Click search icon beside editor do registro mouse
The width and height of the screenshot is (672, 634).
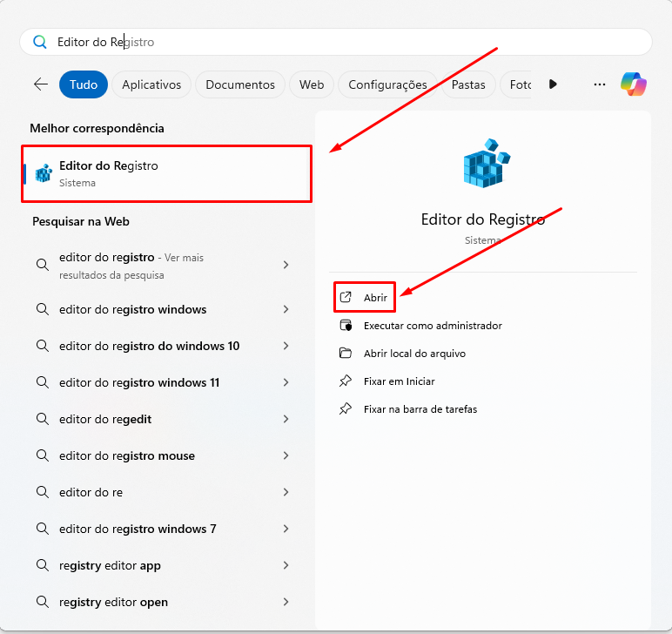[42, 455]
